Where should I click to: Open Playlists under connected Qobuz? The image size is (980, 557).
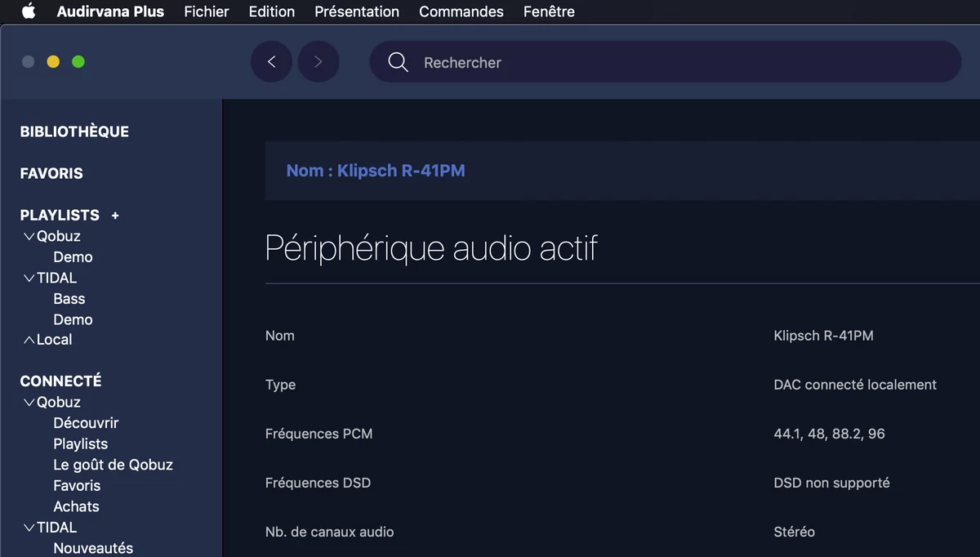[81, 443]
